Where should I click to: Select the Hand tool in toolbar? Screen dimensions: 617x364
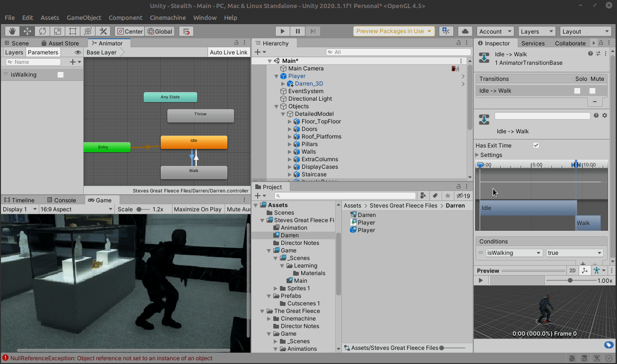pos(12,31)
